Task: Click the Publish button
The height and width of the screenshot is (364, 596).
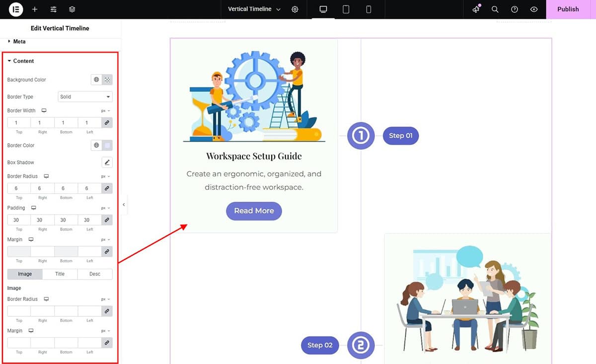Action: point(568,9)
